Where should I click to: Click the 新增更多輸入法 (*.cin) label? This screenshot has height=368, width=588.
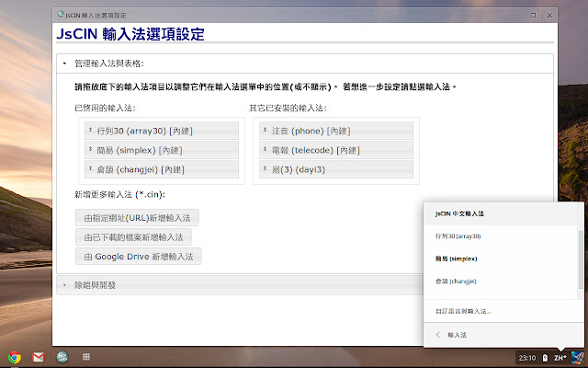click(120, 194)
